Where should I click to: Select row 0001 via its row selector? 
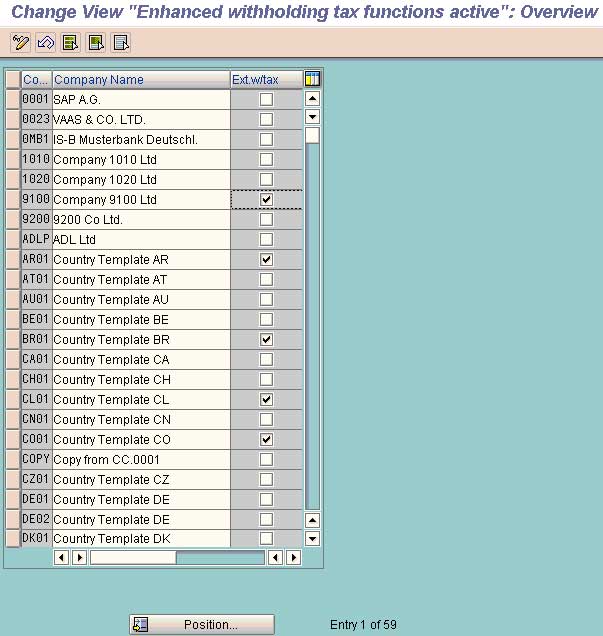click(13, 99)
